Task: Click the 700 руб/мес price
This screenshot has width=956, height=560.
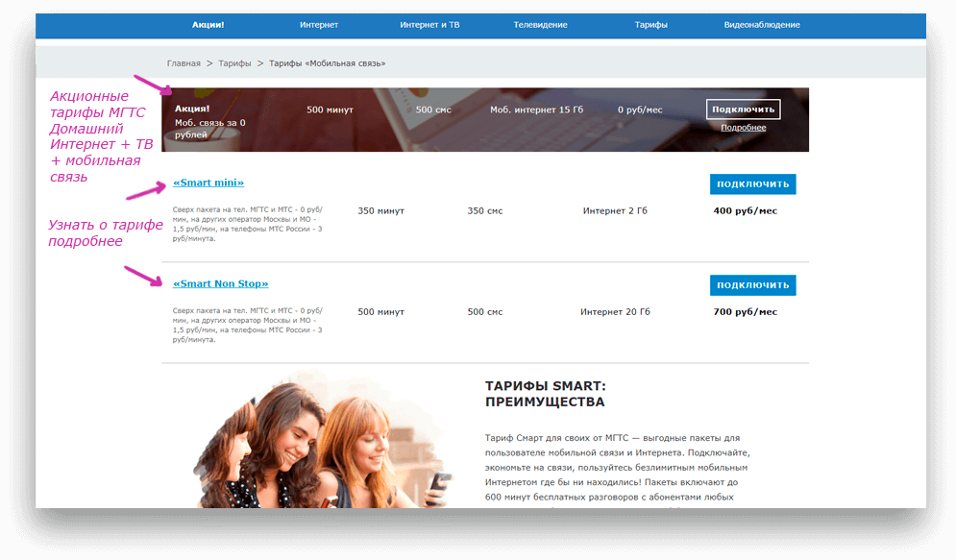Action: point(745,312)
